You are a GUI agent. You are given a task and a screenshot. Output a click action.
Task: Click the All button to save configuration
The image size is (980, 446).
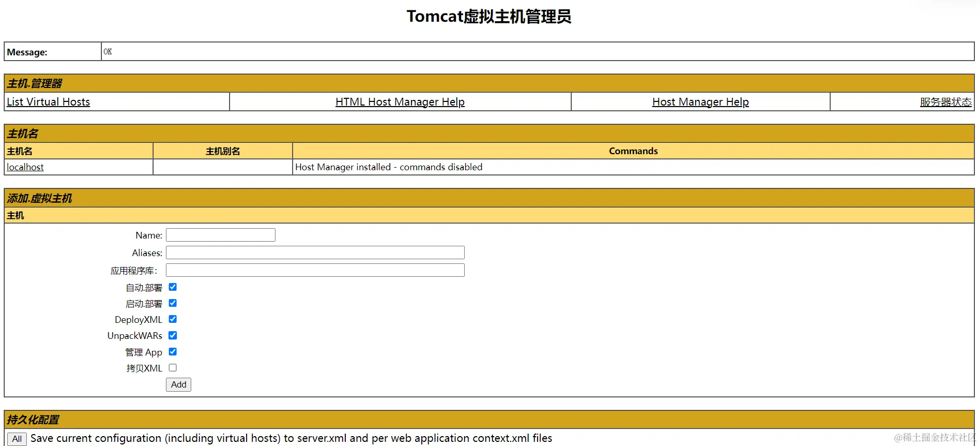[17, 439]
